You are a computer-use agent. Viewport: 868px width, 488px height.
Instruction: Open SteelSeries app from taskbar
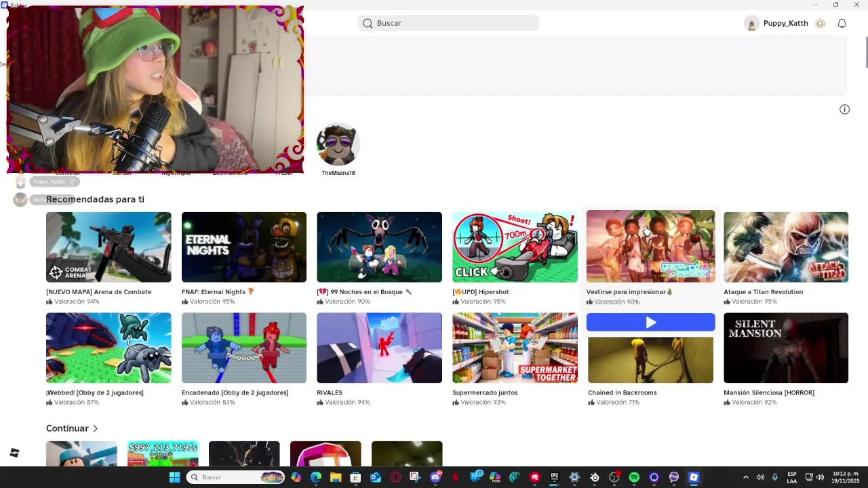click(x=595, y=477)
